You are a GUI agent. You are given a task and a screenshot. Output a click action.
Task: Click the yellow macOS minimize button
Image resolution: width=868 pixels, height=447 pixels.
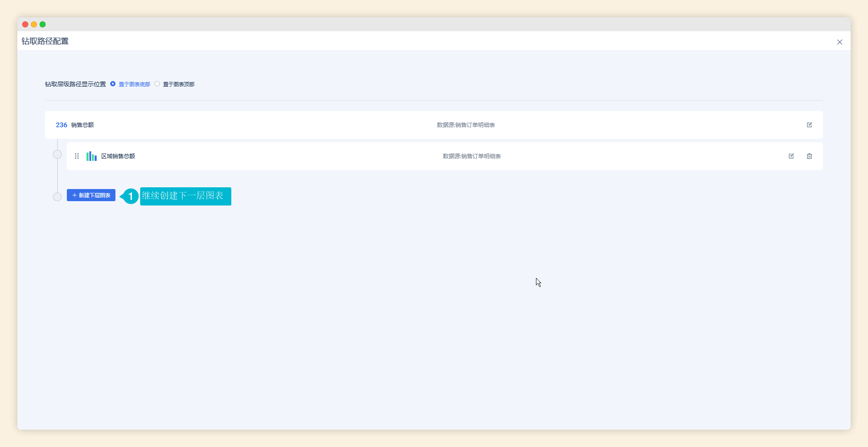(x=34, y=24)
